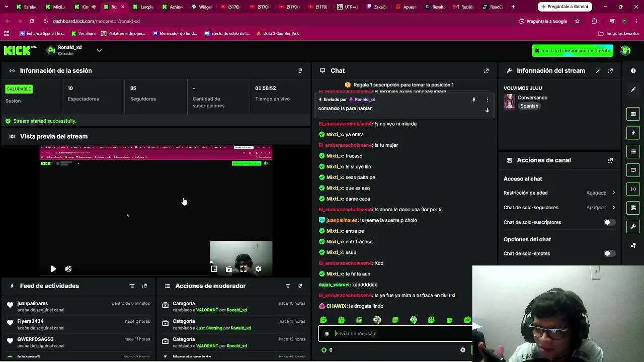Open Restricción de edad setting chevron
This screenshot has height=362, width=644.
tap(613, 193)
